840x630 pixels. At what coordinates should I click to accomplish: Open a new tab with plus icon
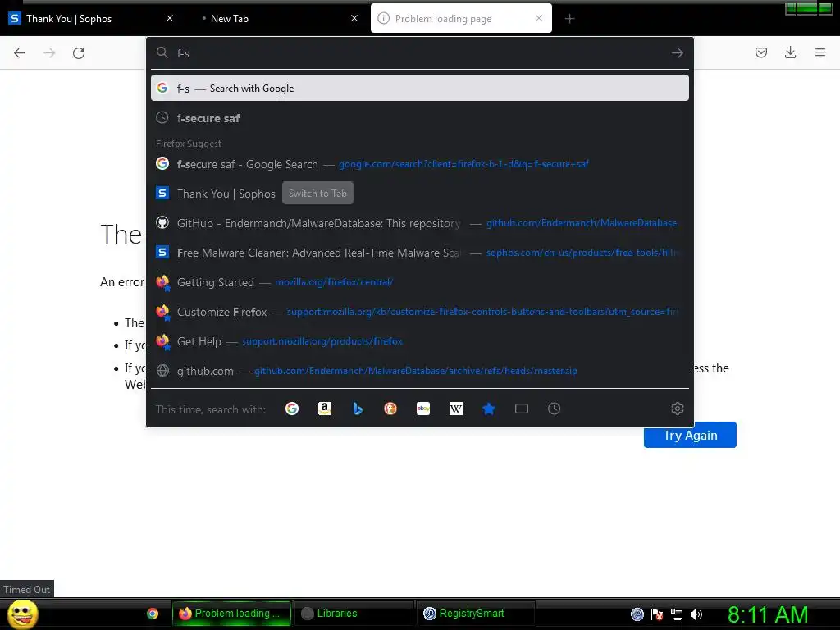point(569,19)
